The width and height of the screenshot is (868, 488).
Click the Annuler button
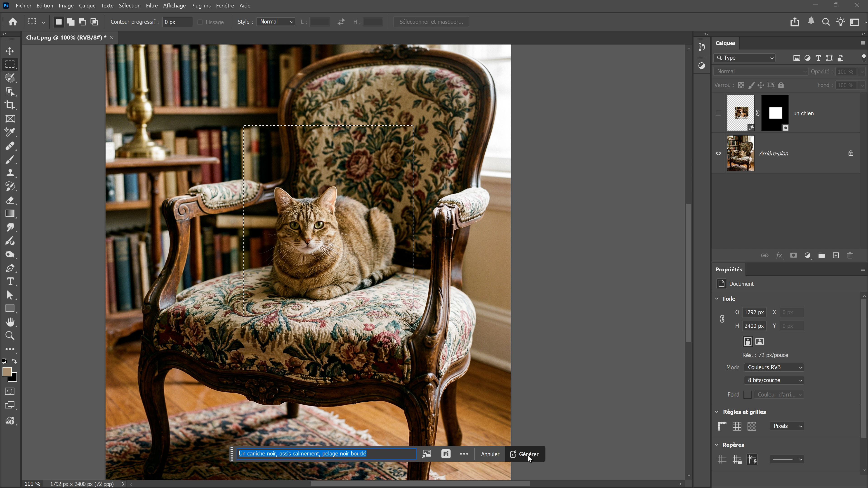click(x=490, y=454)
